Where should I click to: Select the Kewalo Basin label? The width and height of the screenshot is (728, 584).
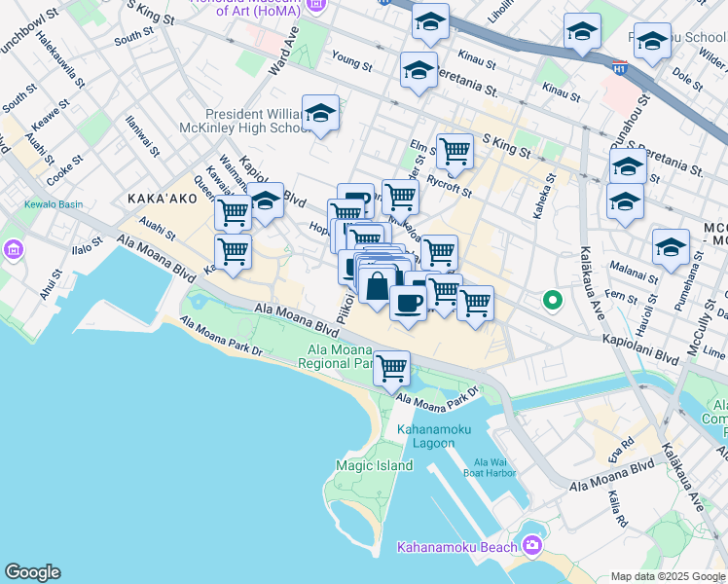click(x=54, y=204)
